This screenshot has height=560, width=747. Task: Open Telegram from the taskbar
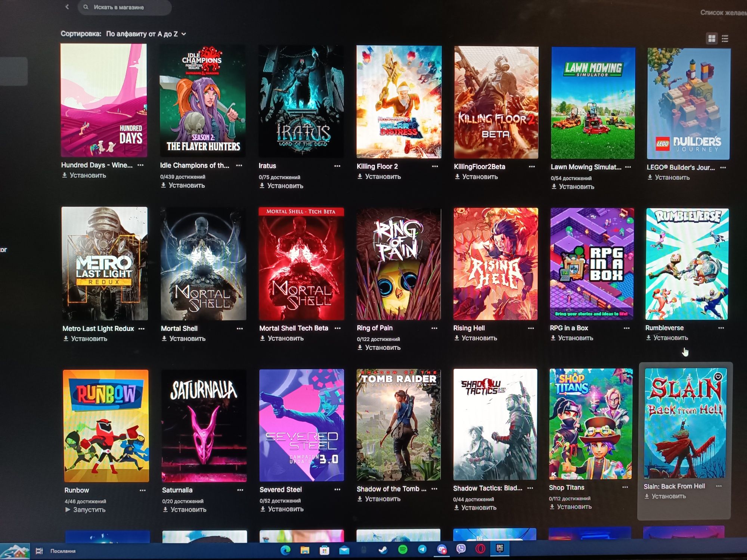(x=422, y=549)
